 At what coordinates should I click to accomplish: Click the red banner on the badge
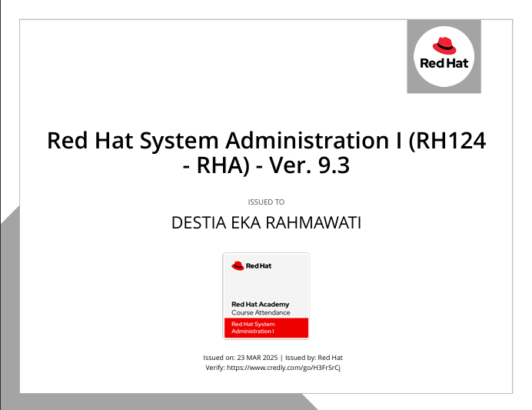point(266,328)
